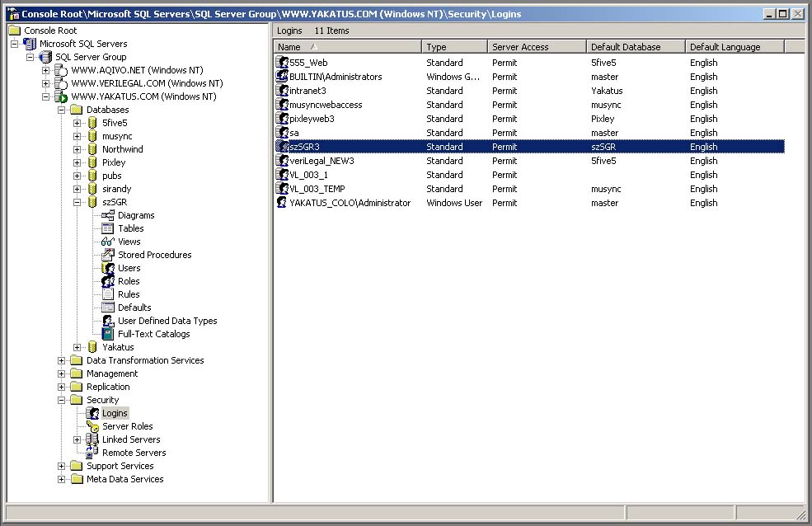The image size is (812, 526).
Task: Maximize the console window
Action: point(783,14)
